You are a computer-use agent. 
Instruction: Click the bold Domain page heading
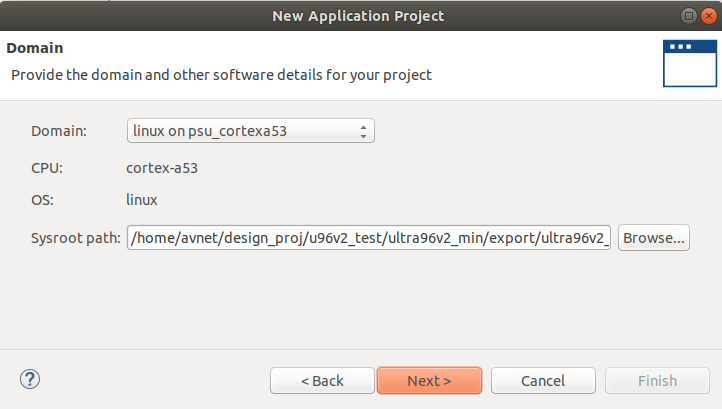35,48
